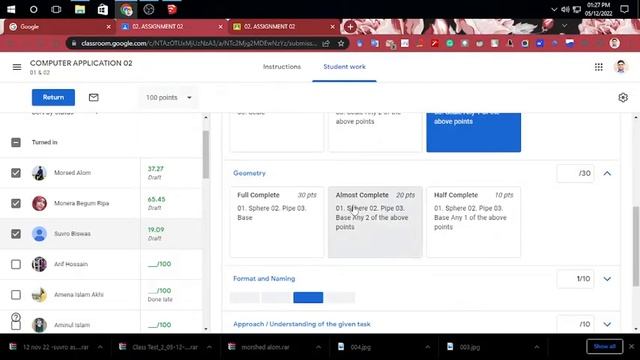Click the selected blue Format and Naming level
640x360 pixels.
coord(308,298)
